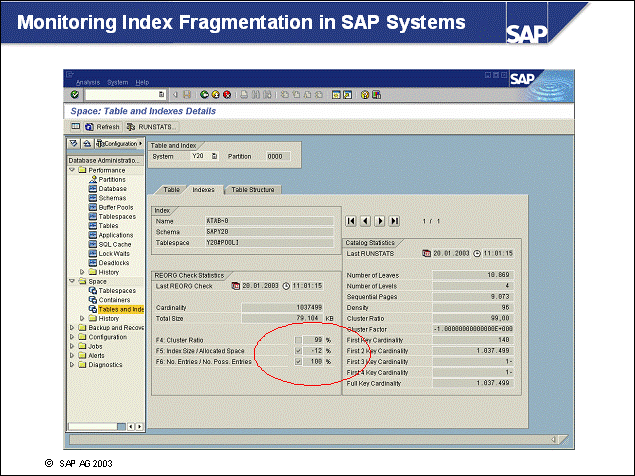Jump to last index record
The height and width of the screenshot is (476, 635).
point(394,220)
